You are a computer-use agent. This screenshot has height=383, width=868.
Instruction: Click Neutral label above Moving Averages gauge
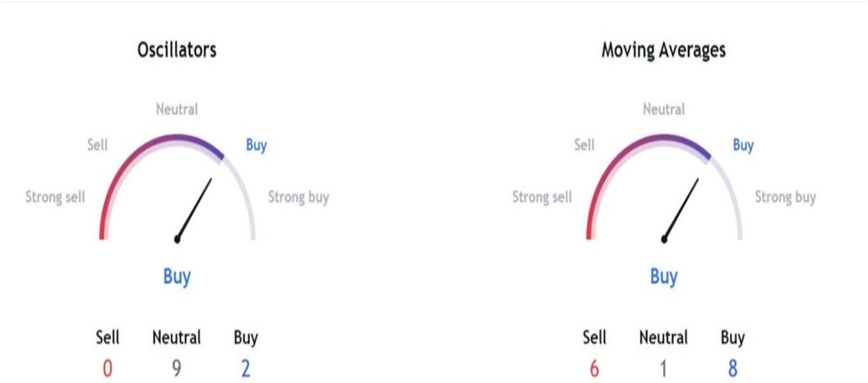pyautogui.click(x=663, y=109)
